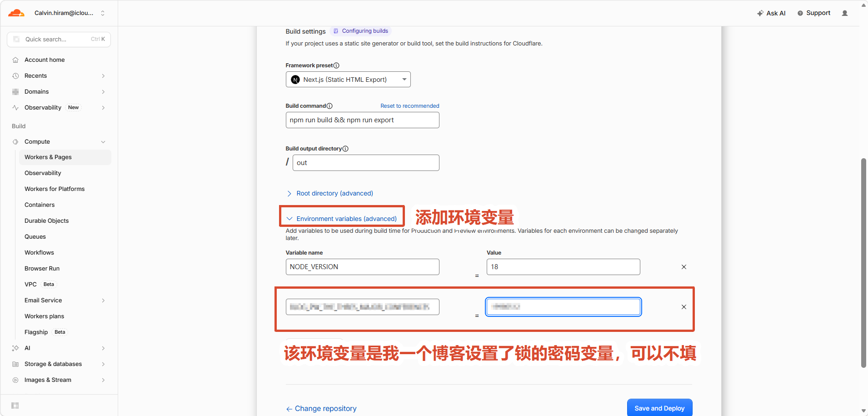Open the Framework preset dropdown
The width and height of the screenshot is (868, 416).
[x=348, y=80]
